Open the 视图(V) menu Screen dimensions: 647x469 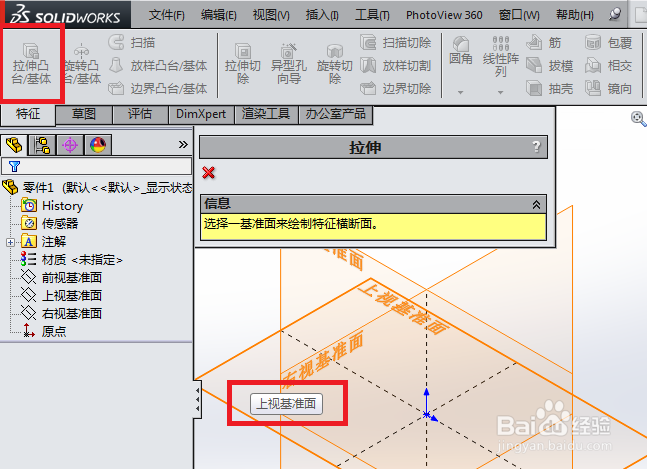coord(271,15)
